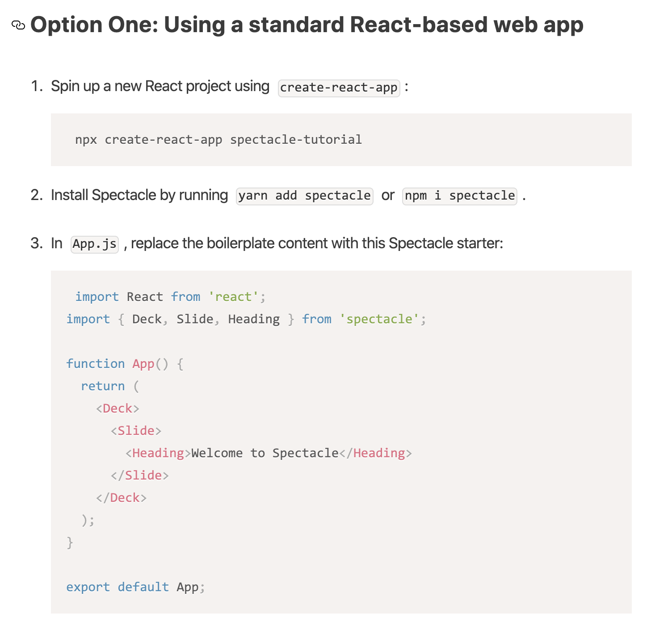Click the inline code 'yarn add spectacle'

tap(304, 196)
